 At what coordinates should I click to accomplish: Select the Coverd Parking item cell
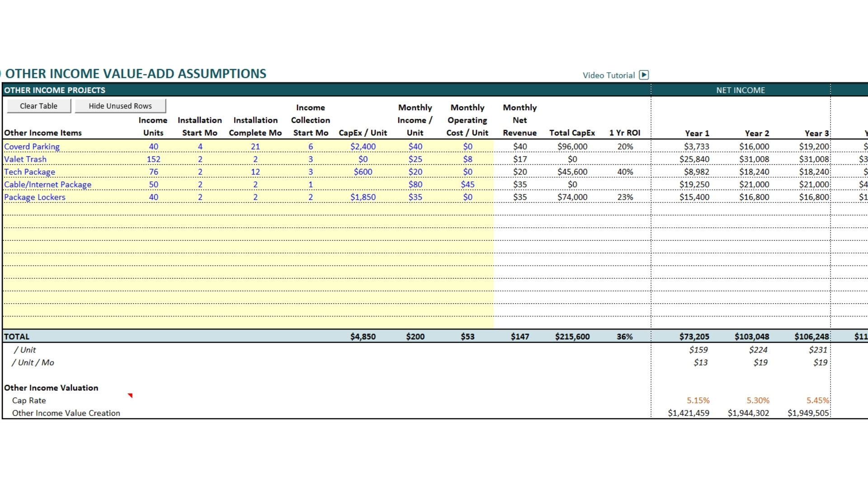point(32,146)
